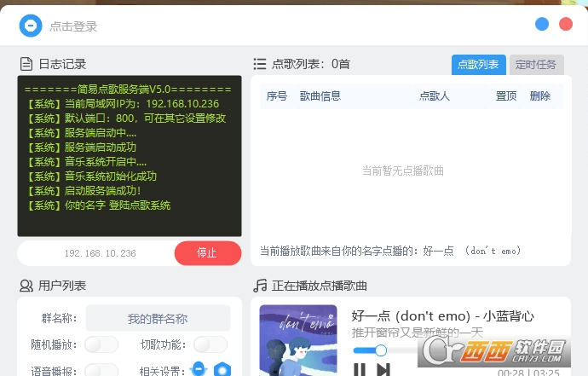
Task: Click the 用户列表 users icon
Action: click(x=26, y=286)
